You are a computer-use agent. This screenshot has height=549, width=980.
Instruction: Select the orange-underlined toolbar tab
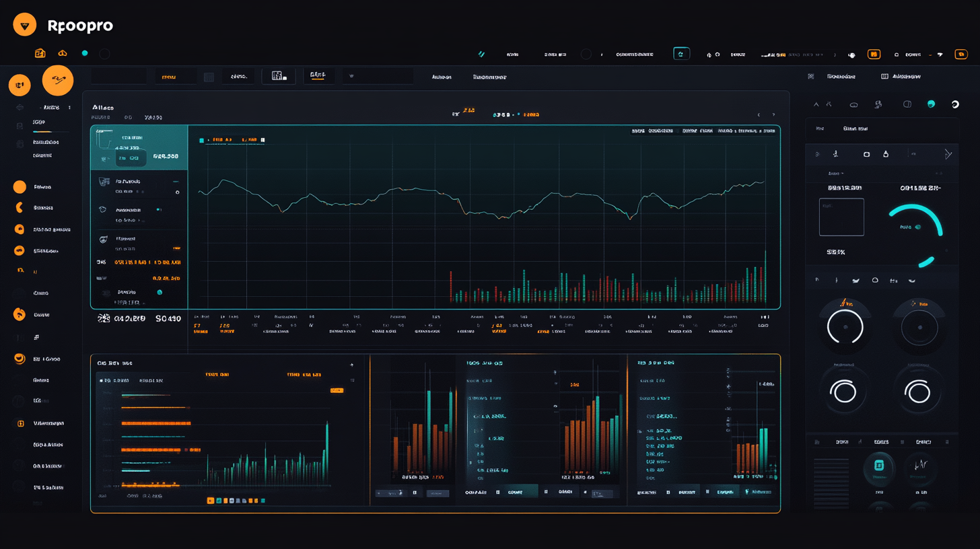pyautogui.click(x=319, y=76)
